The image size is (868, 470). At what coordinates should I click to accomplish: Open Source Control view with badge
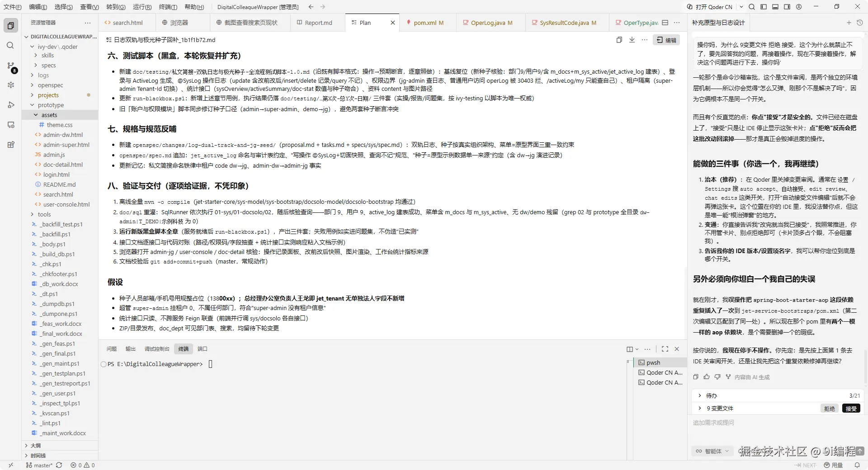click(11, 66)
